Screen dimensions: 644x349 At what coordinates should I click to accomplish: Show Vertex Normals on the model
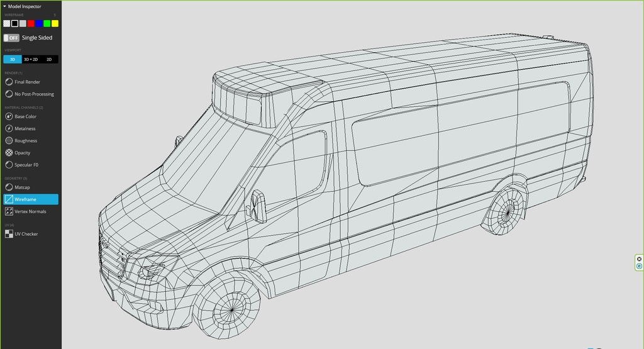[x=30, y=211]
